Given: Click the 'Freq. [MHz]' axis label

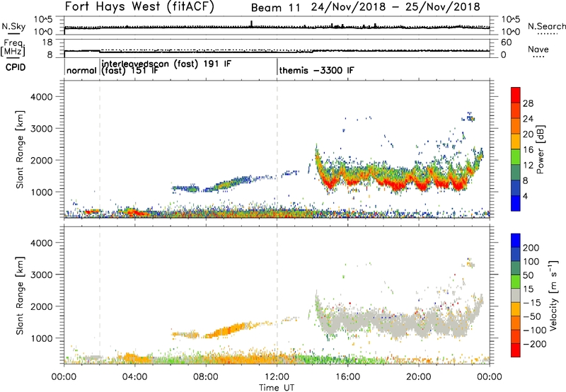Looking at the screenshot, I should (x=14, y=48).
